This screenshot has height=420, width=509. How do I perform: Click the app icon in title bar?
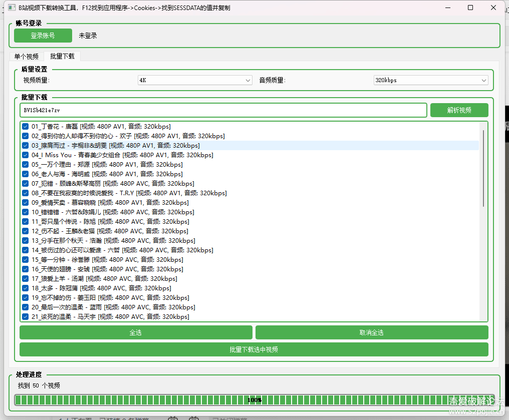[11, 8]
